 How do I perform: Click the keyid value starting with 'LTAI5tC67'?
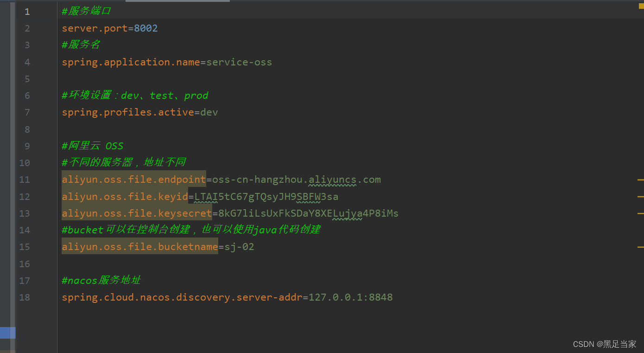266,197
